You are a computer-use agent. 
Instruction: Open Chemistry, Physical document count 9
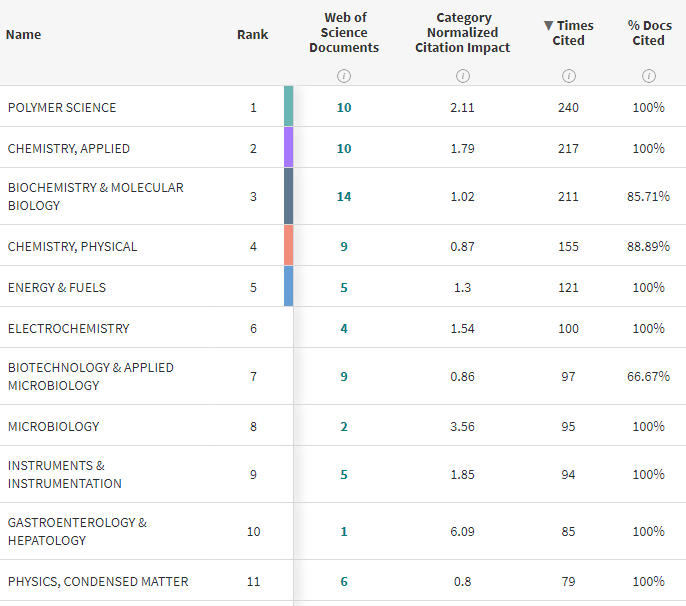click(x=344, y=246)
